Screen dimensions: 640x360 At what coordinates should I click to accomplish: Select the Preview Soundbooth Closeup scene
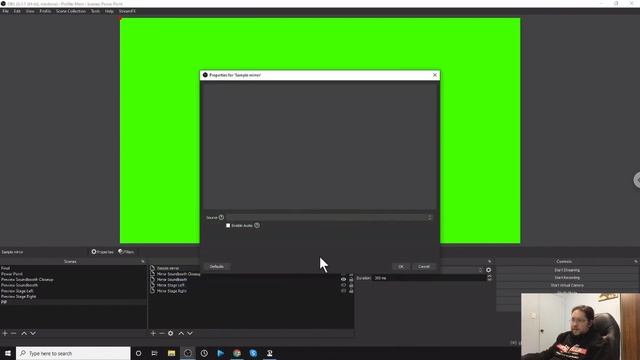point(27,280)
